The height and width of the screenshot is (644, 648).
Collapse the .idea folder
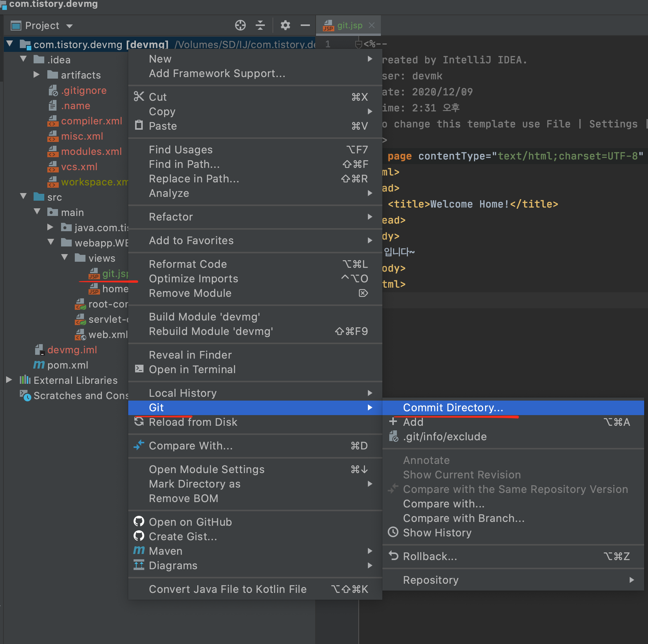coord(24,60)
